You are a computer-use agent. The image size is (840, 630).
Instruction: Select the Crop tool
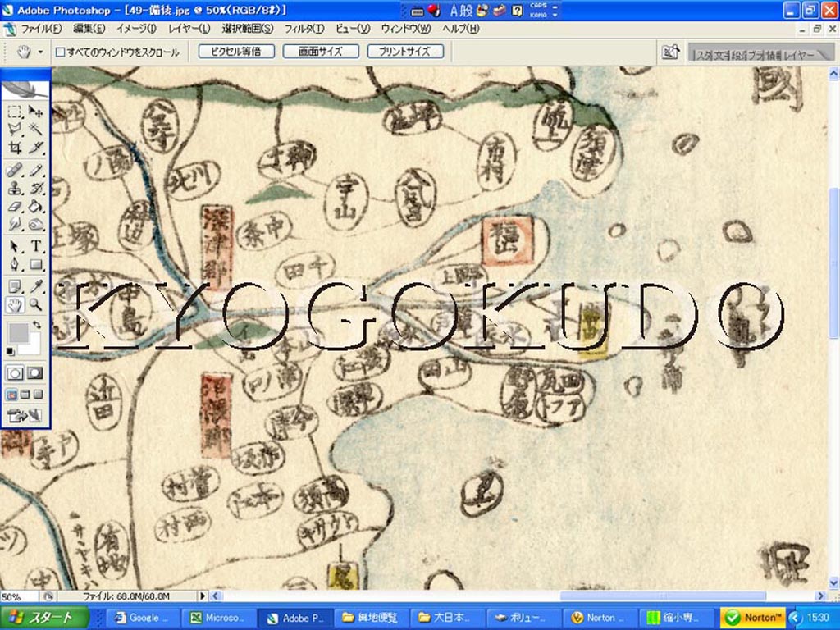[x=15, y=148]
